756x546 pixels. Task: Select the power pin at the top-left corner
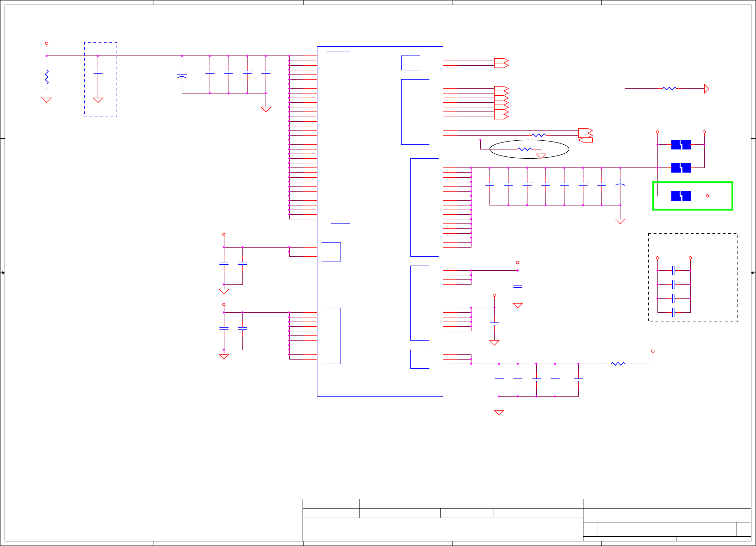tap(47, 43)
